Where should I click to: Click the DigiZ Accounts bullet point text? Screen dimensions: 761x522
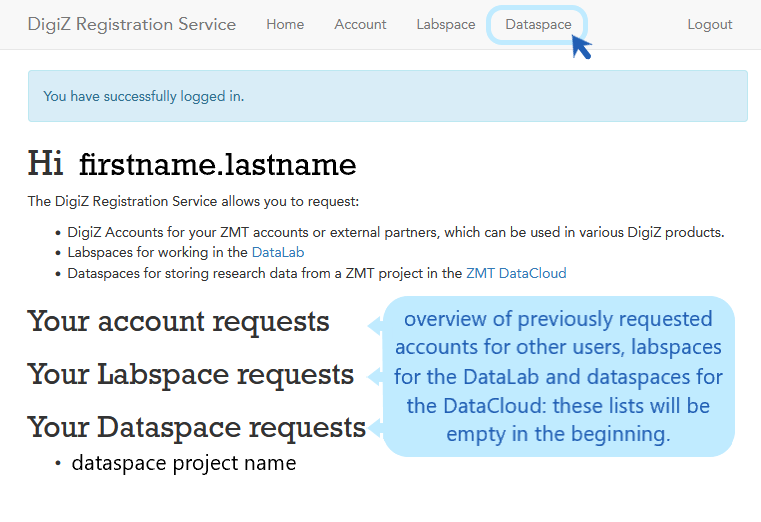(395, 232)
